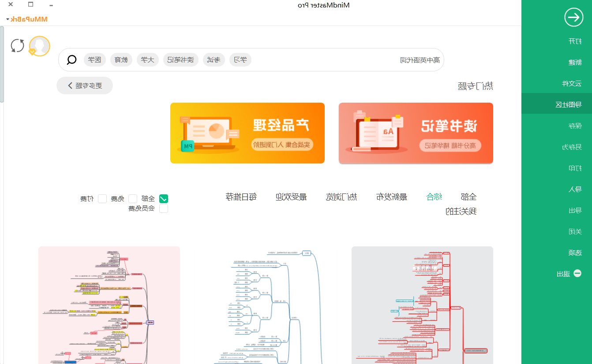The image size is (592, 364).
Task: Click the search field placeholder 高中英语代词
Action: coord(420,60)
